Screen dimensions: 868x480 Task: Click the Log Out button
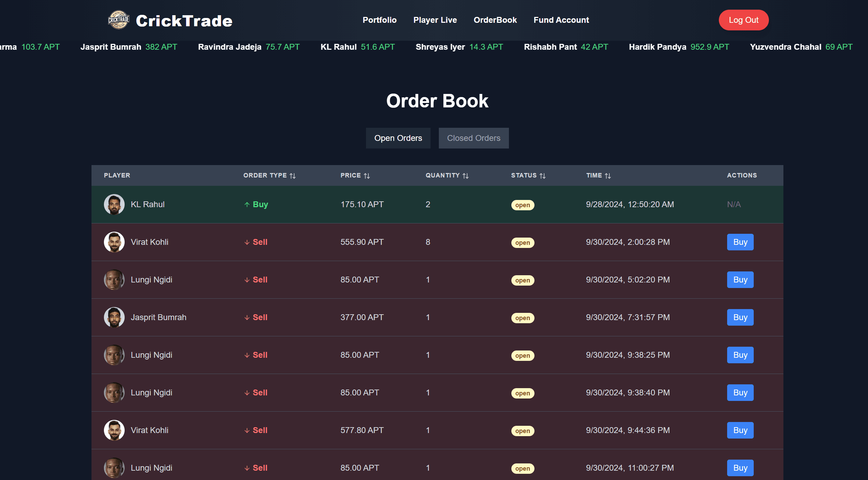(744, 20)
